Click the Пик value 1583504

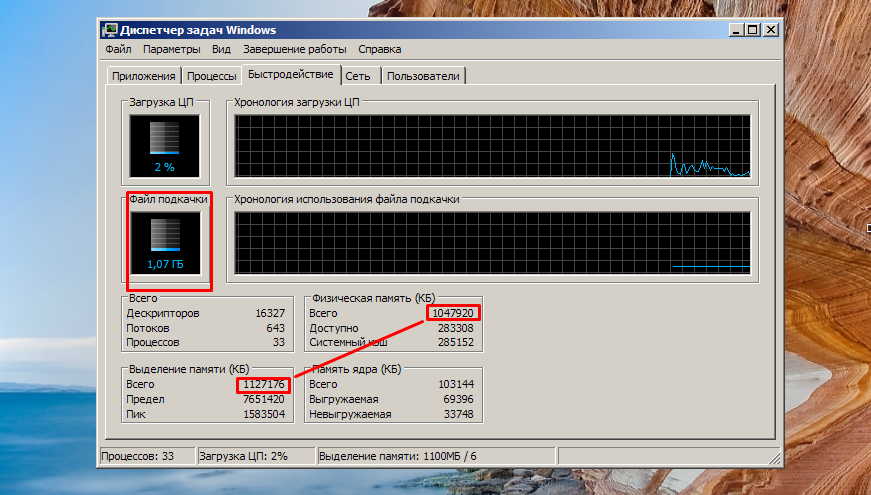click(x=264, y=414)
